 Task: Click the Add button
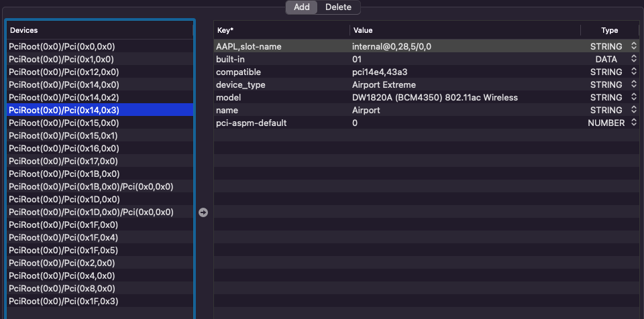(x=301, y=7)
